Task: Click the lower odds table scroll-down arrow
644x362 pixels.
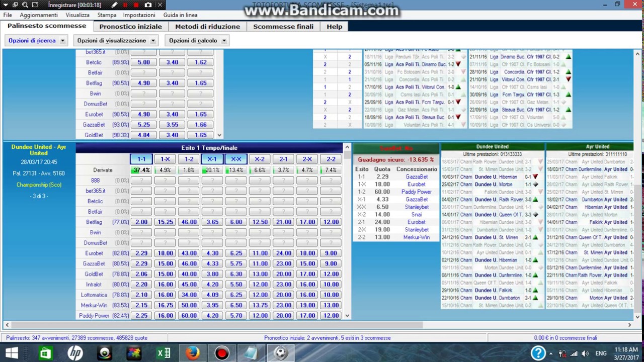Action: (x=347, y=315)
